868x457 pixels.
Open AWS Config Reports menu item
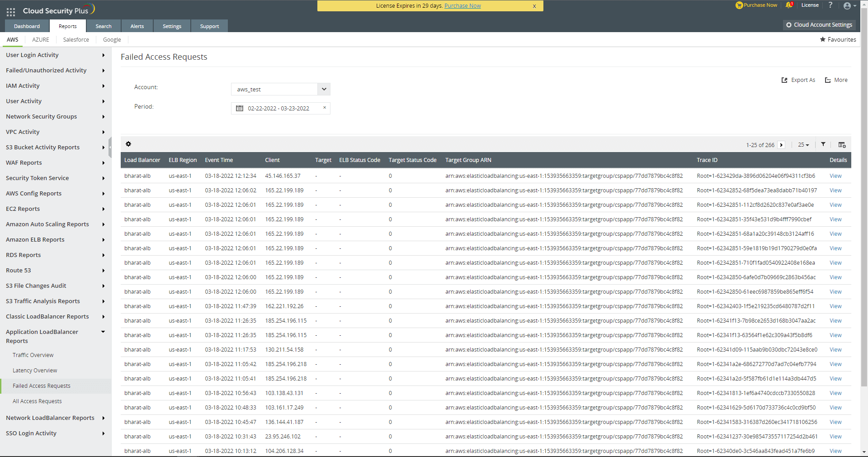pyautogui.click(x=56, y=193)
